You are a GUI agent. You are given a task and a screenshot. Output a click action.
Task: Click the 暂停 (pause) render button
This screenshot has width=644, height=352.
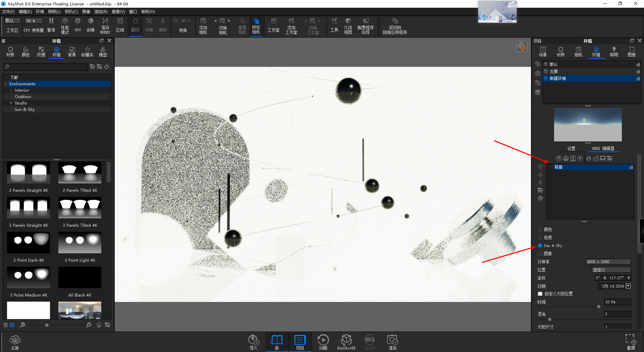[x=51, y=26]
